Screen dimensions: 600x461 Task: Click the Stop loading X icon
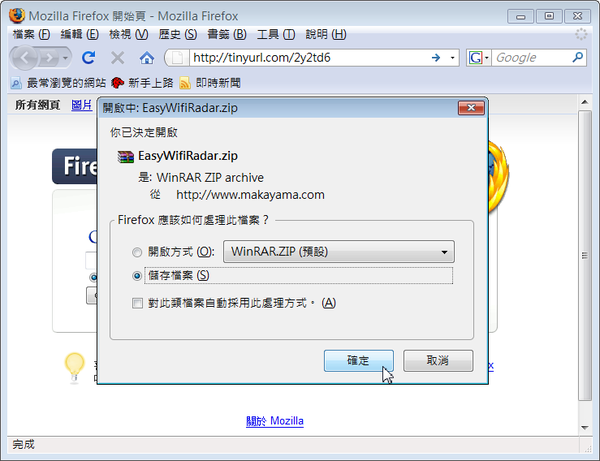[x=117, y=58]
